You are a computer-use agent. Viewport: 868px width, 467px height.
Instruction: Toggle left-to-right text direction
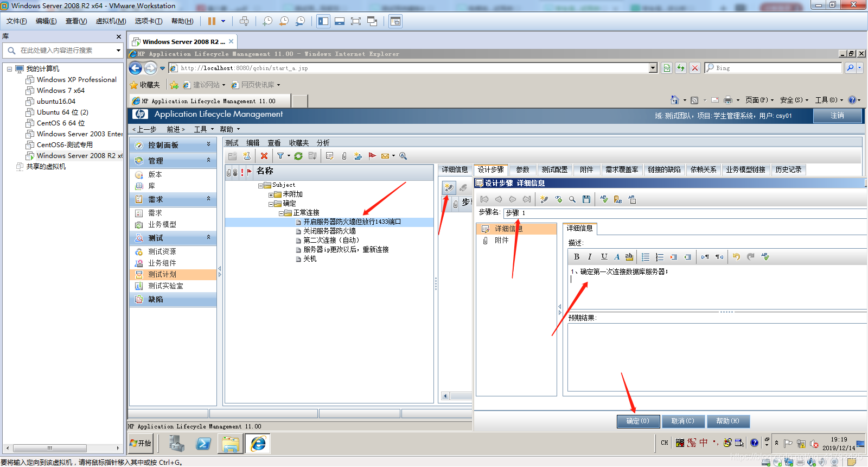coord(705,257)
